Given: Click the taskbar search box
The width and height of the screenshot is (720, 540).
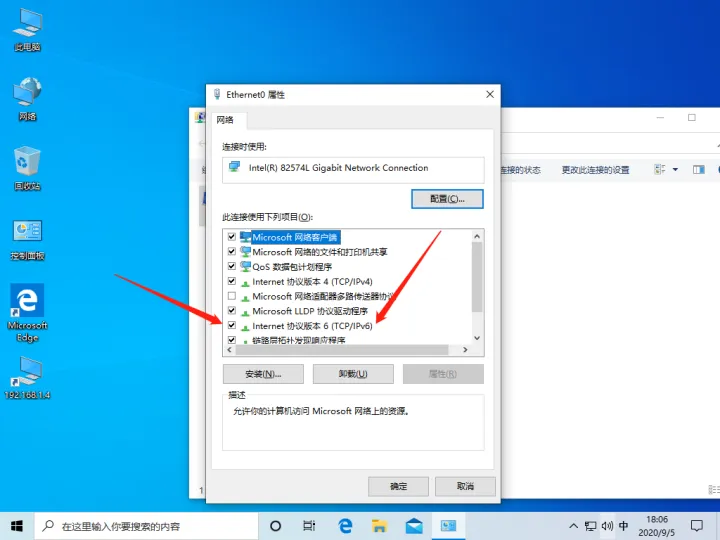Looking at the screenshot, I should point(146,526).
